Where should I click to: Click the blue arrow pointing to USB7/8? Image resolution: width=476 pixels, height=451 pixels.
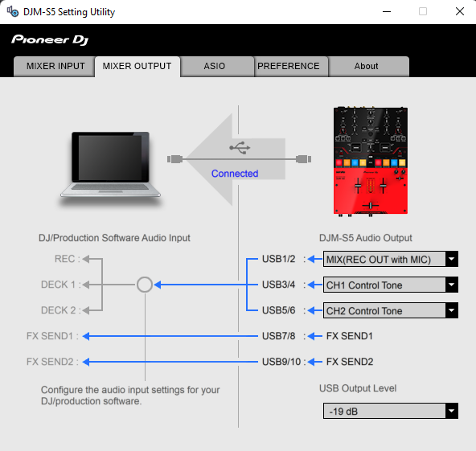click(x=315, y=336)
